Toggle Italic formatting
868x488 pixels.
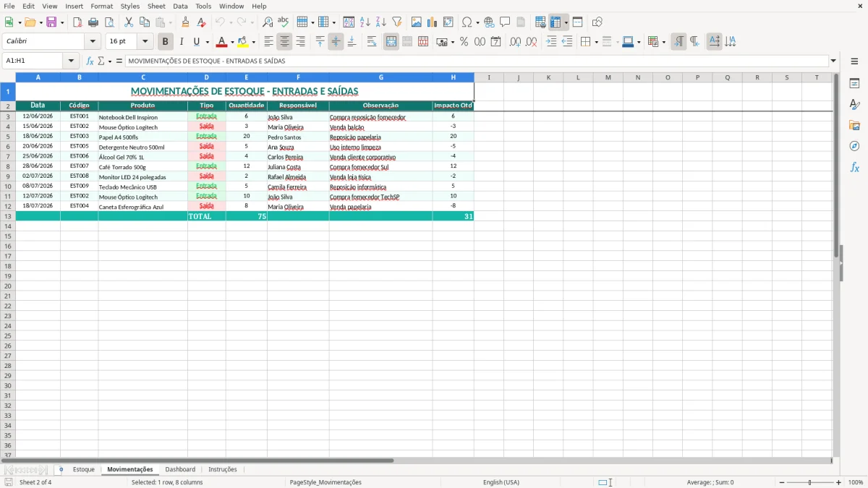[x=182, y=42]
